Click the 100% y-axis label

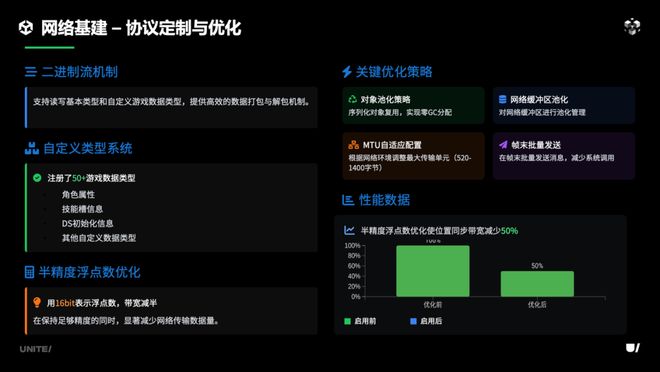tap(352, 245)
